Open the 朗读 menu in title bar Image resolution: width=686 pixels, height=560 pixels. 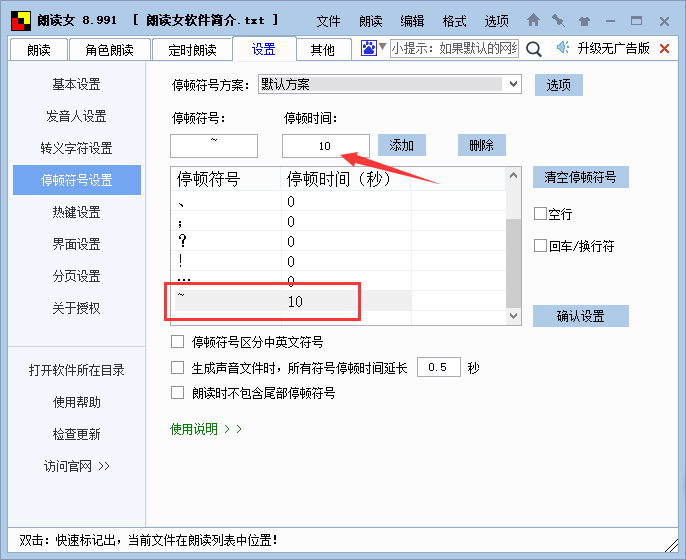[x=371, y=21]
